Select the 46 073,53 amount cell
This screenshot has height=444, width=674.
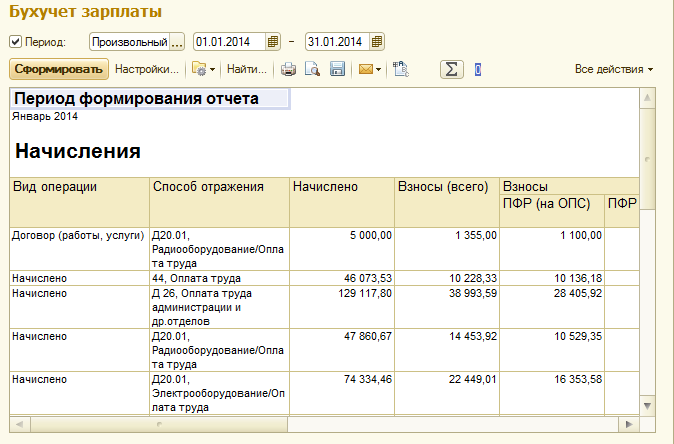click(x=342, y=278)
